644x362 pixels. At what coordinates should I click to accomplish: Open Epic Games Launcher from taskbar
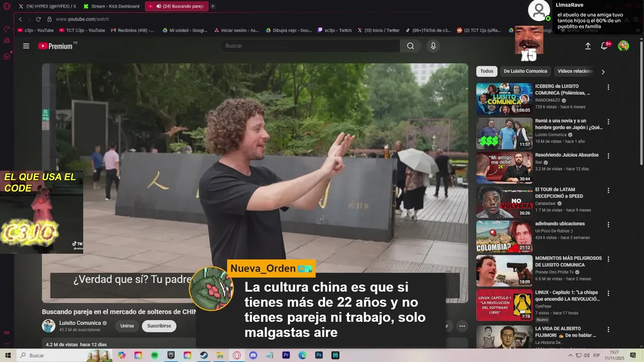(171, 355)
